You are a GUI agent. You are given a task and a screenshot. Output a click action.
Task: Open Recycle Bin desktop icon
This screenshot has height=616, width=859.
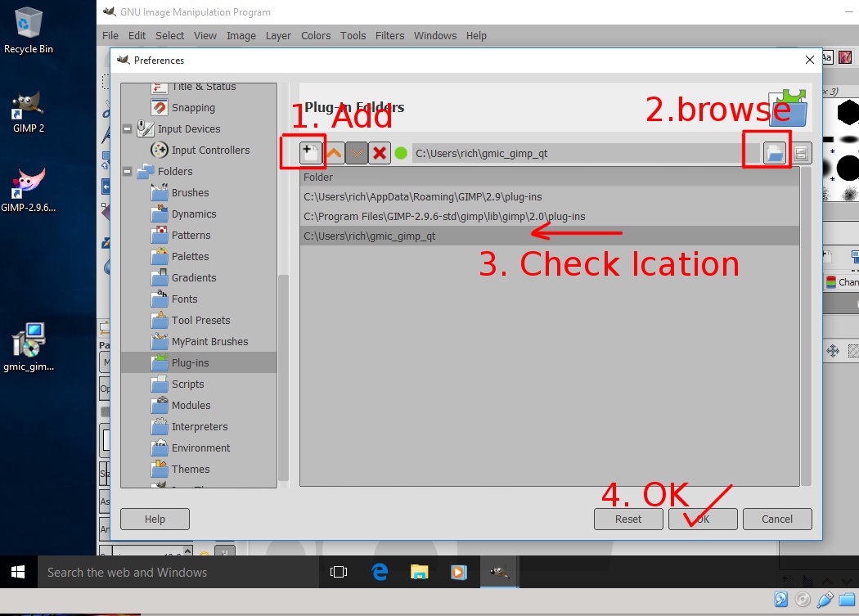29,31
